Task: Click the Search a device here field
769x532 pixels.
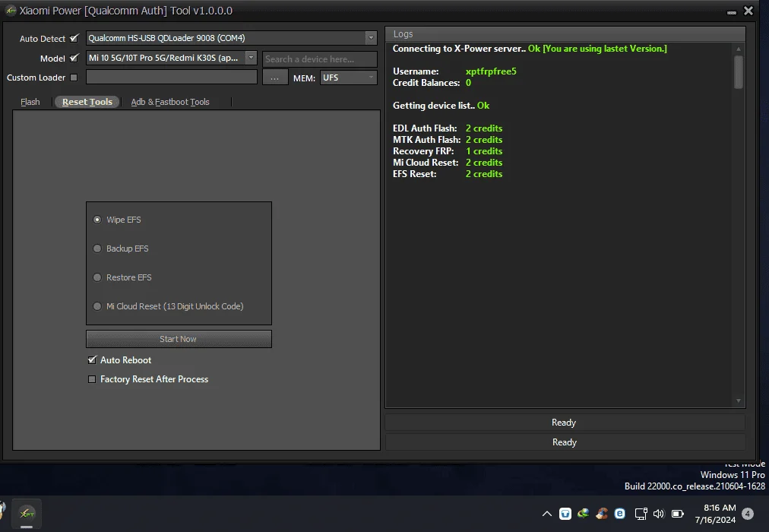Action: (x=320, y=59)
